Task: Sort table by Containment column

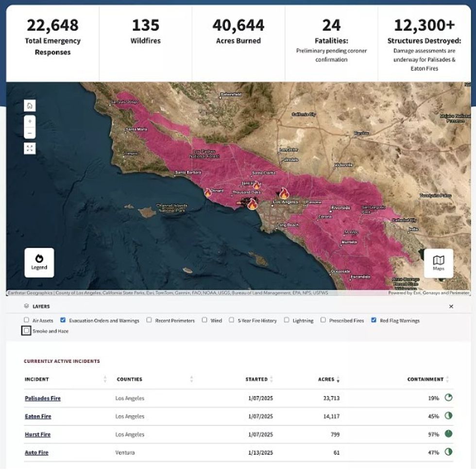Action: click(x=428, y=379)
